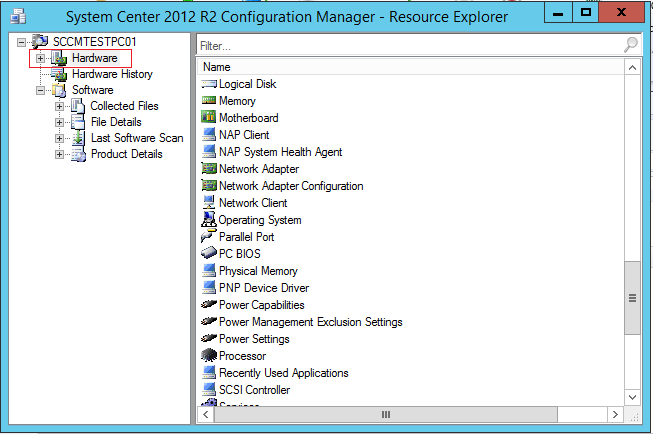Expand the Product Details node
Screen dimensions: 653x434
pyautogui.click(x=59, y=155)
